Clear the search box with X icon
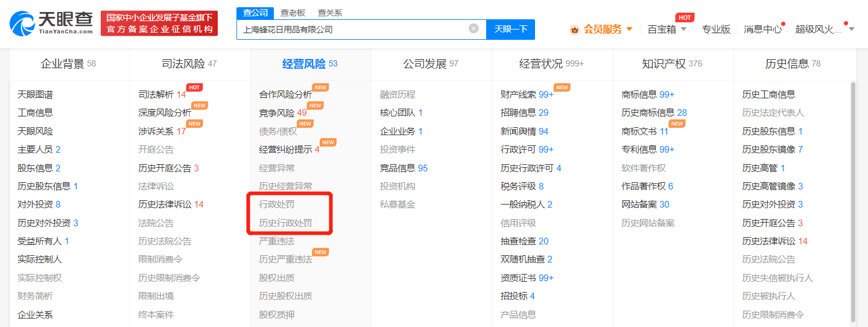This screenshot has width=868, height=327. [474, 28]
